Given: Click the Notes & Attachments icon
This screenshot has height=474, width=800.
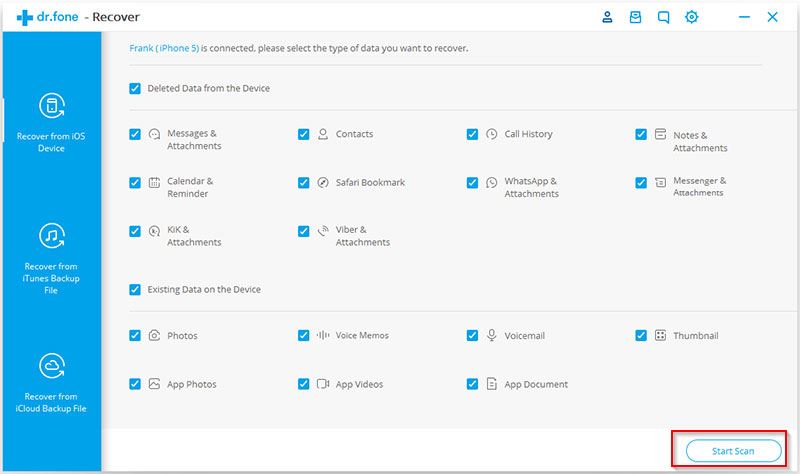Looking at the screenshot, I should pyautogui.click(x=660, y=134).
